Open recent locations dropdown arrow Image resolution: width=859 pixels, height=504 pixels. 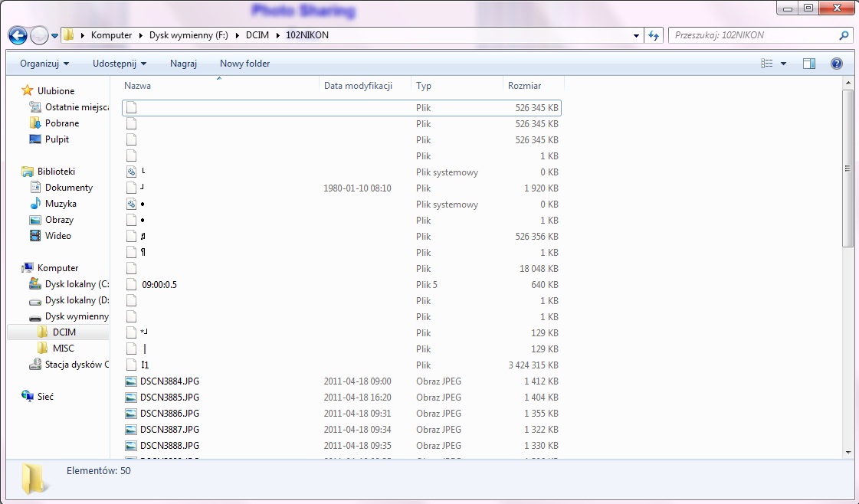tap(54, 36)
